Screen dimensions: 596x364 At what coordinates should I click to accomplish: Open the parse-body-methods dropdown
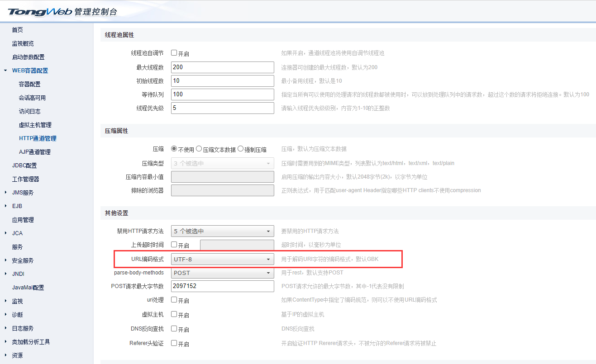222,272
